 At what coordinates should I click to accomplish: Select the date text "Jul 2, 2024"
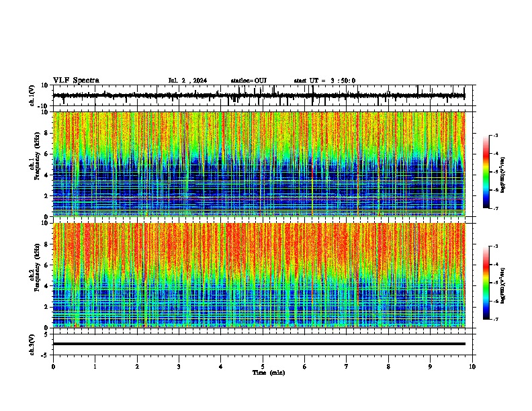pos(187,81)
